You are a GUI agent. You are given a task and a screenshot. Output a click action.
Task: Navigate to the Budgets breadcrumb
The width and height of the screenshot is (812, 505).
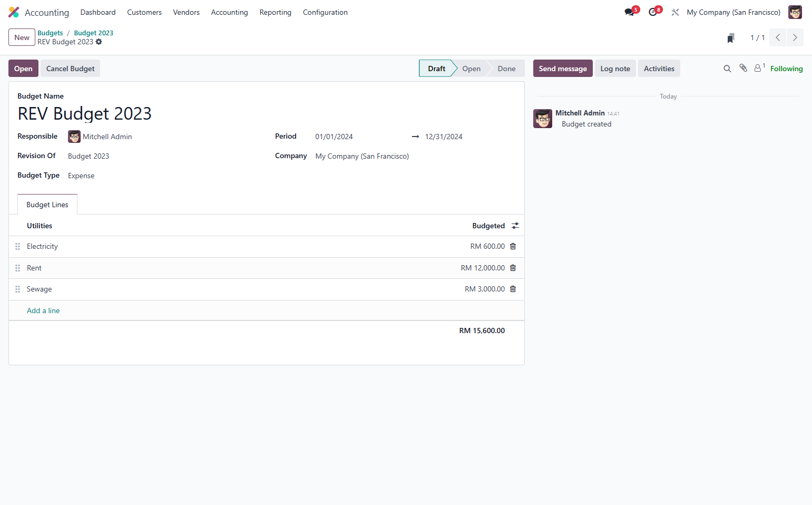click(x=50, y=33)
